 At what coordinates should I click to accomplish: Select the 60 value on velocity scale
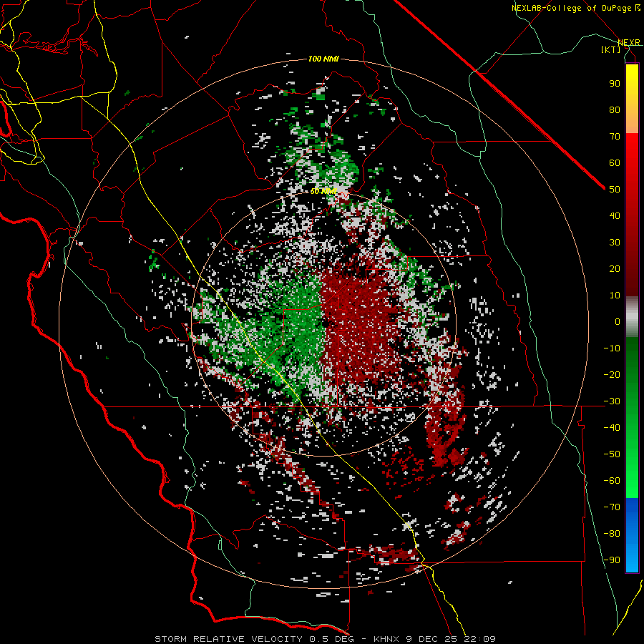[615, 162]
